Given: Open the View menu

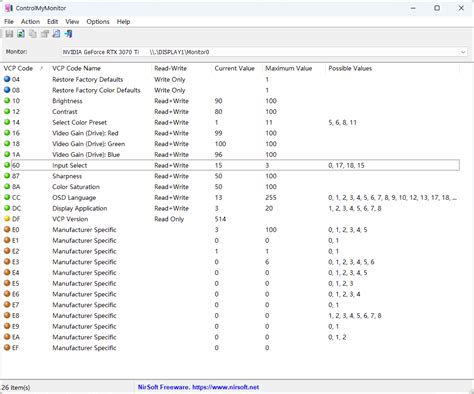Looking at the screenshot, I should coord(72,22).
